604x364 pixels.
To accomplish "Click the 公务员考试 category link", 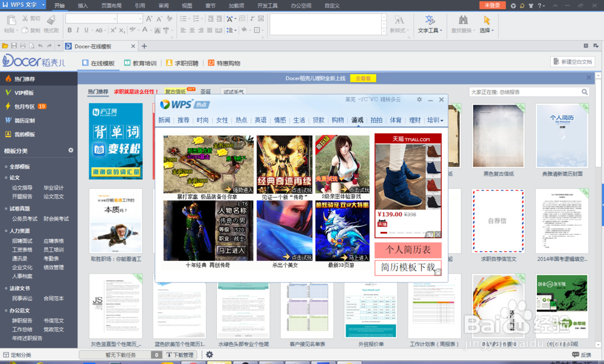I will tap(25, 219).
